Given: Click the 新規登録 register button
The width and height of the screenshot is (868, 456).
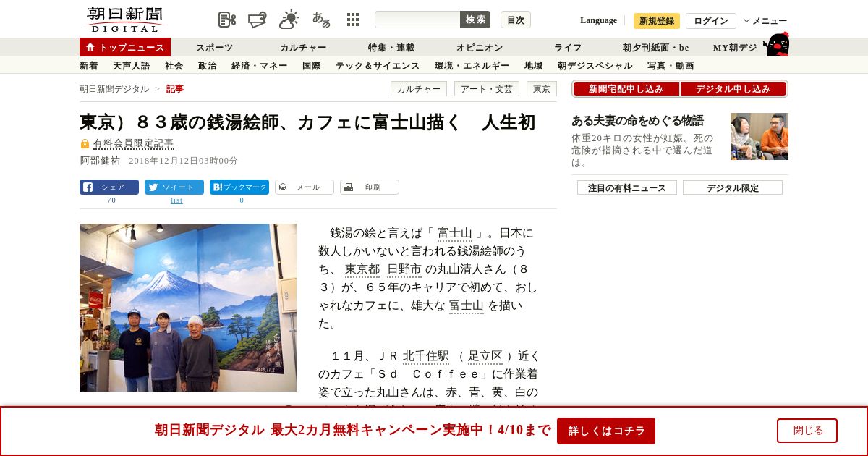Looking at the screenshot, I should (657, 21).
